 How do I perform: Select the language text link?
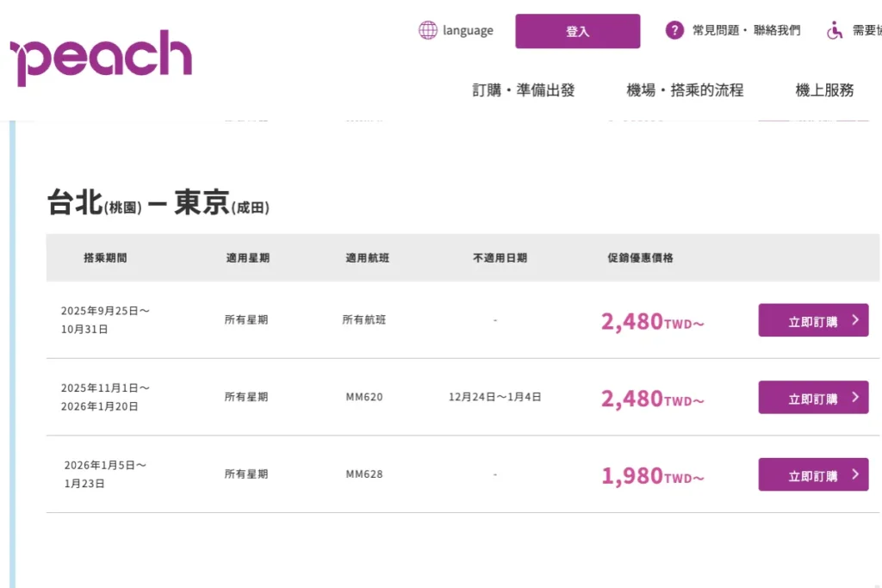pyautogui.click(x=468, y=30)
